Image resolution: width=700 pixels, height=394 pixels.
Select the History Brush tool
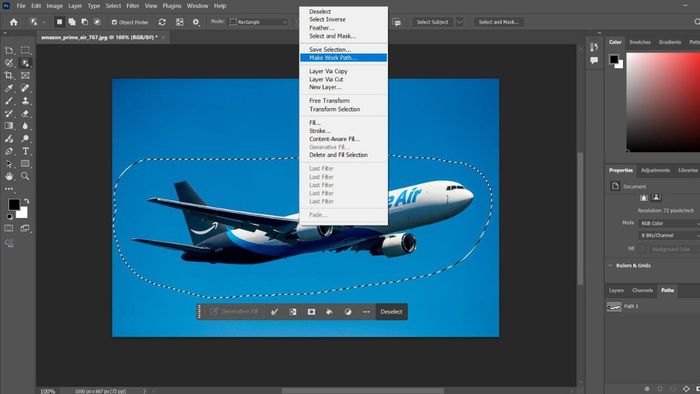point(9,113)
